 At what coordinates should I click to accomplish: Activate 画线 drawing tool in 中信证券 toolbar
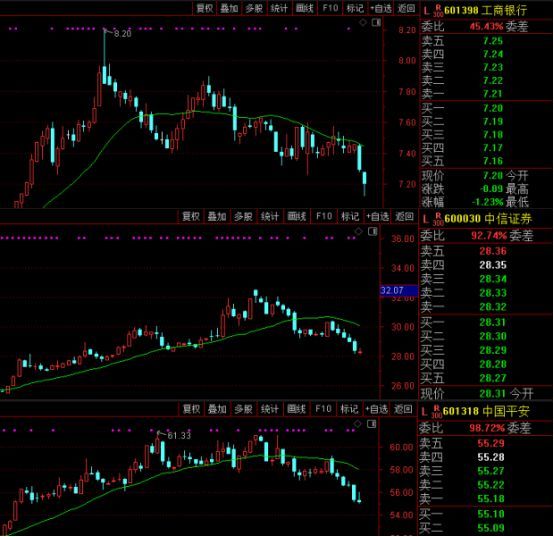(x=296, y=216)
